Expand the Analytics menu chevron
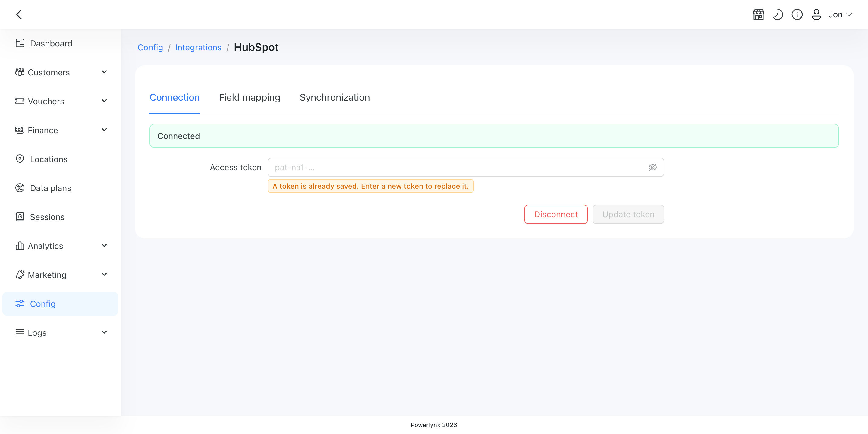The width and height of the screenshot is (868, 434). pyautogui.click(x=104, y=246)
